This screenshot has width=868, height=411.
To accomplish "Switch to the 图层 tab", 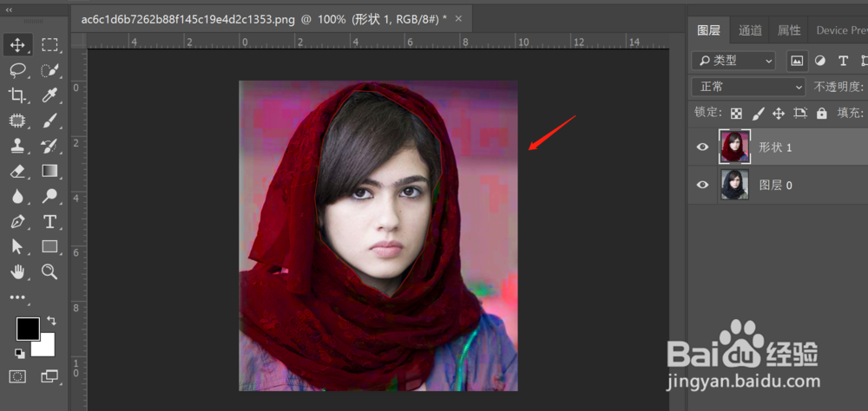I will pos(708,30).
